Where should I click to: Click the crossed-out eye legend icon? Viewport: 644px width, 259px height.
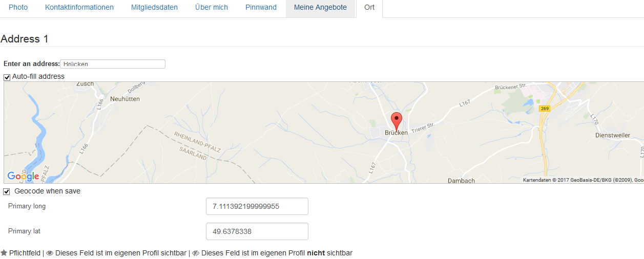196,253
